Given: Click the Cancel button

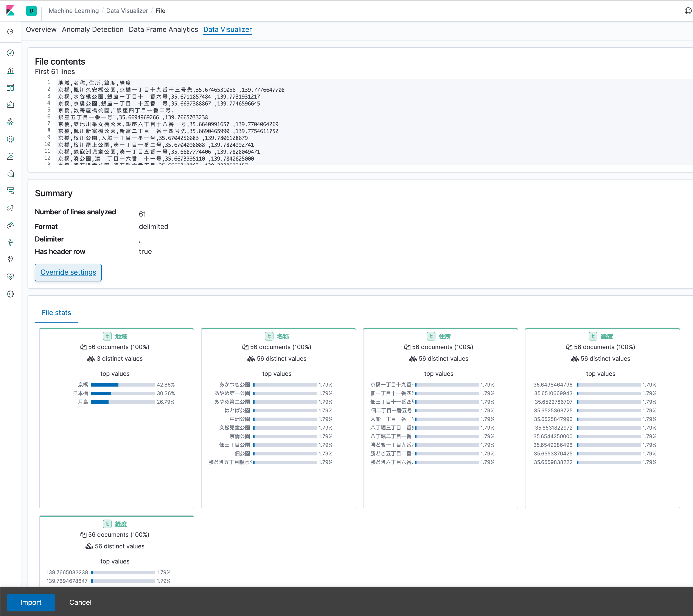Looking at the screenshot, I should [x=80, y=602].
